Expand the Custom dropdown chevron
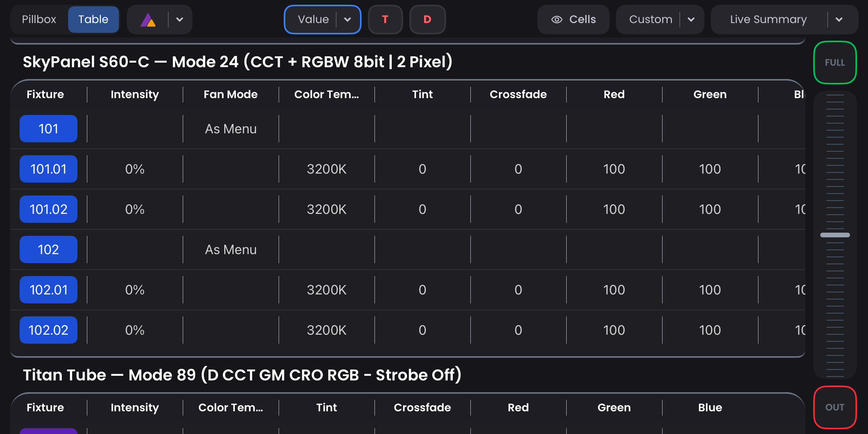Screen dimensions: 868x434 [x=691, y=20]
